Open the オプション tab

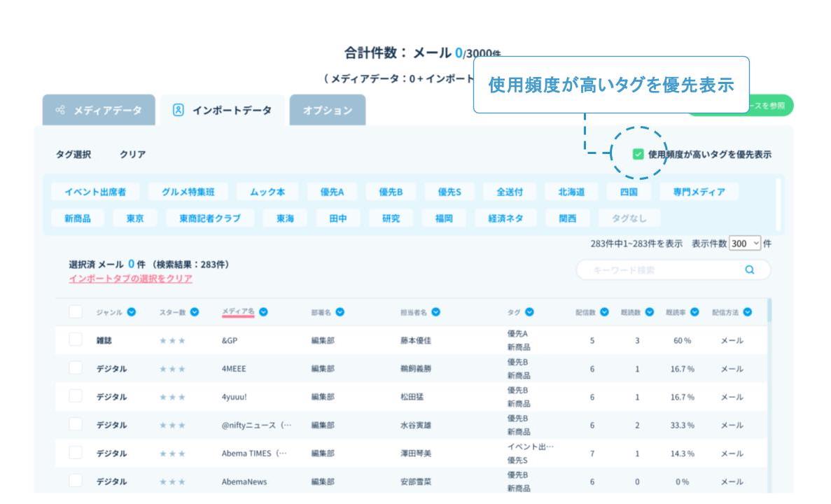pos(327,111)
